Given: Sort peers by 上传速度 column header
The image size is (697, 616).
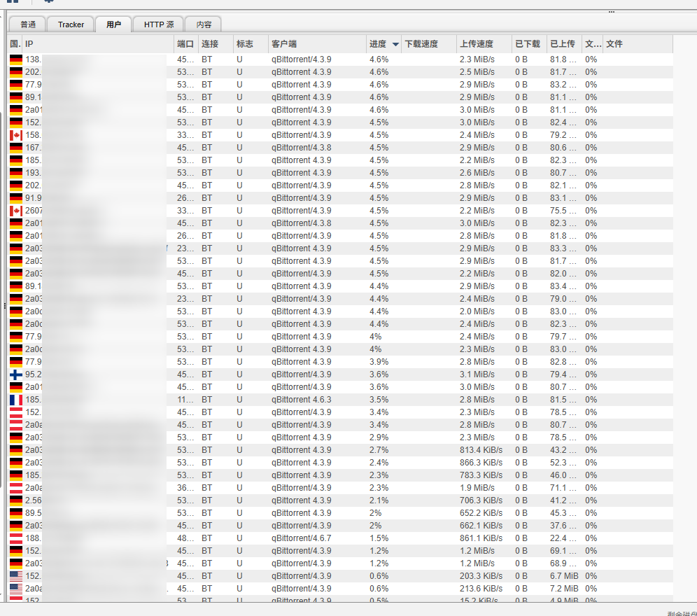Looking at the screenshot, I should coord(477,44).
